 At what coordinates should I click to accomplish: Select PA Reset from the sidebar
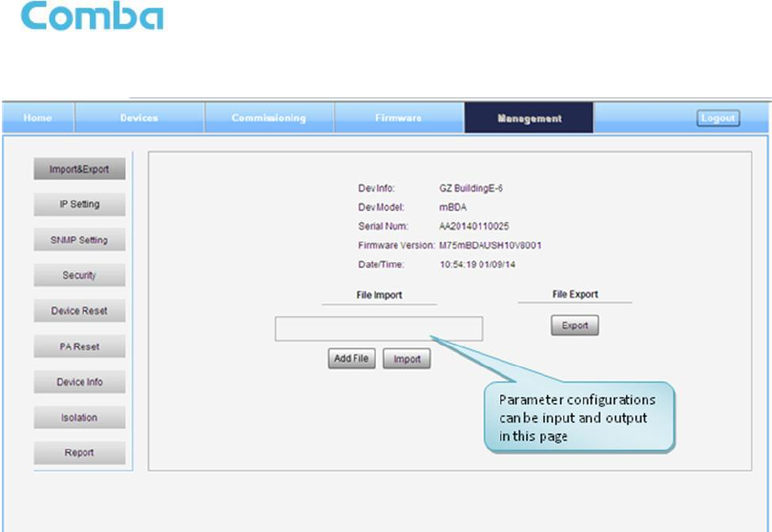tap(79, 347)
